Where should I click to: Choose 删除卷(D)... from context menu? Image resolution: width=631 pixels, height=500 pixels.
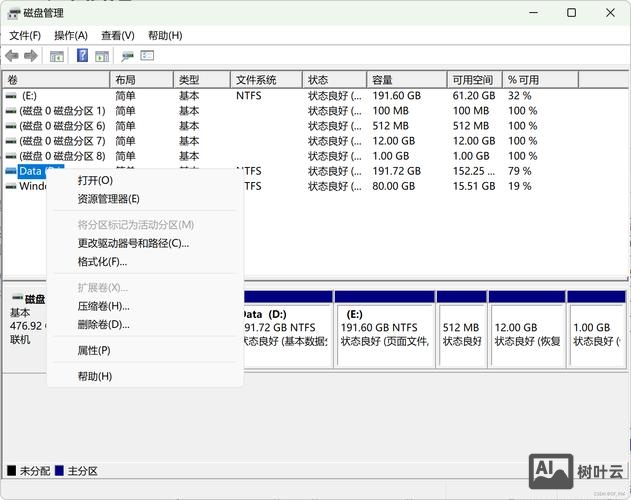[145, 324]
